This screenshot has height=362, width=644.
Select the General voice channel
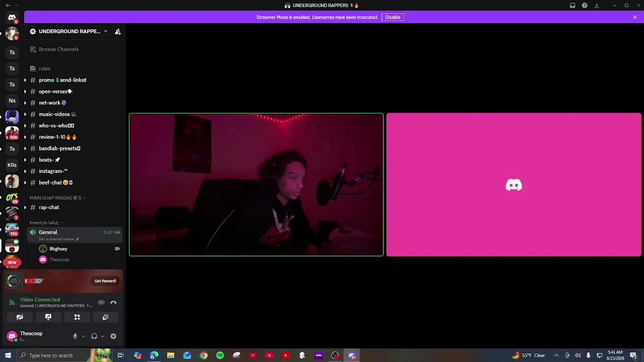(75, 234)
